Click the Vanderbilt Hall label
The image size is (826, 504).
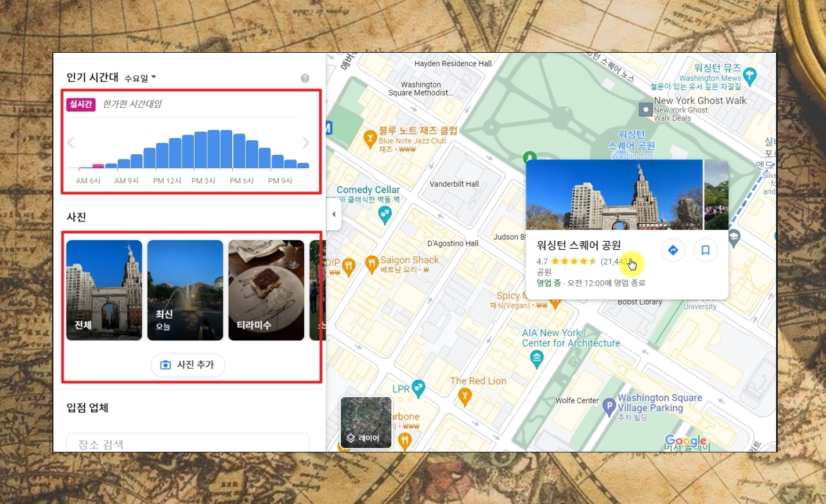click(x=454, y=184)
